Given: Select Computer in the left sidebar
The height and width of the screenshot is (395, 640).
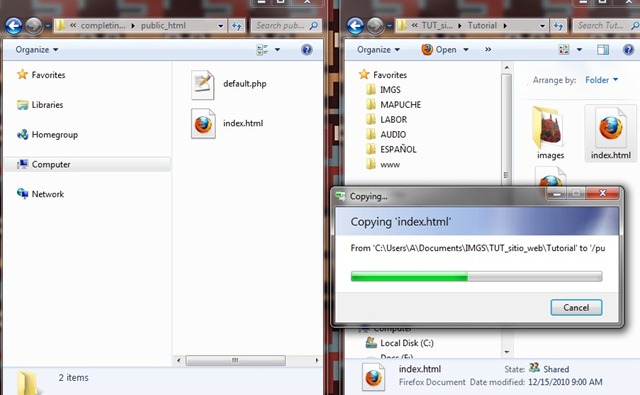Looking at the screenshot, I should click(87, 164).
